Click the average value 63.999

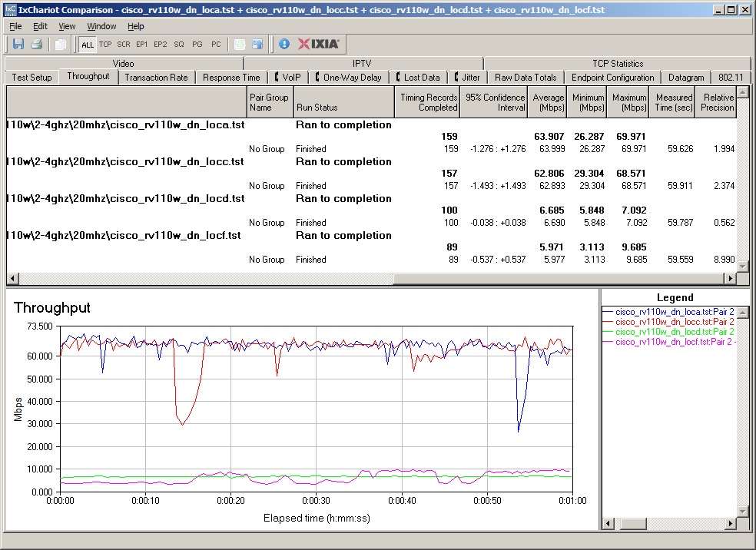coord(552,149)
